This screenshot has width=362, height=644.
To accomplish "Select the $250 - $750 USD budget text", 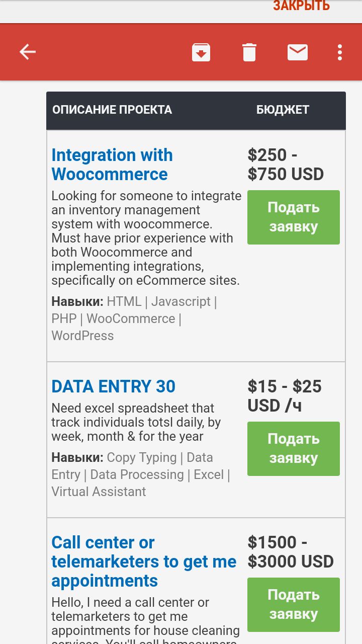I will 286,165.
